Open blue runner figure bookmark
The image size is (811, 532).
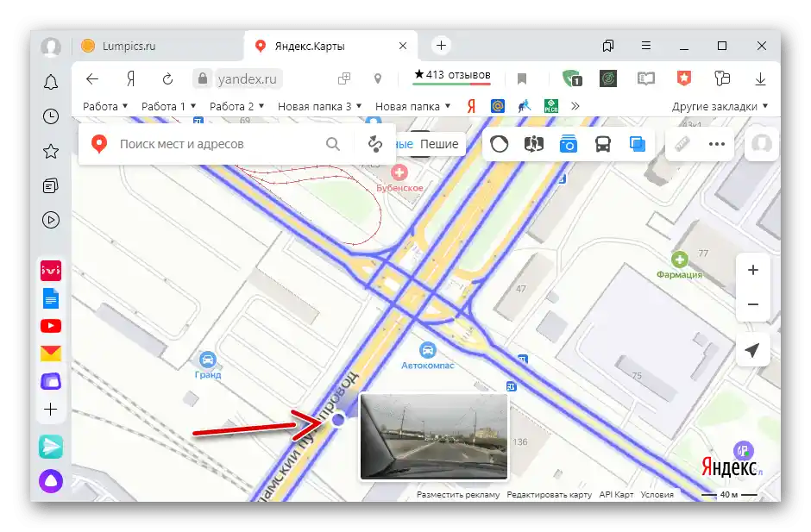pos(525,107)
